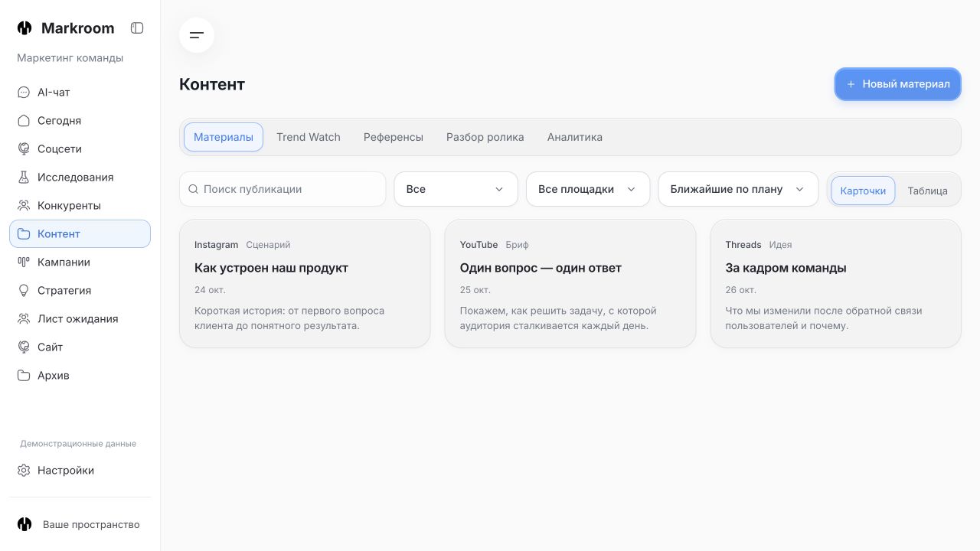This screenshot has width=980, height=551.
Task: Click the workspace avatar icon at bottom
Action: click(24, 524)
